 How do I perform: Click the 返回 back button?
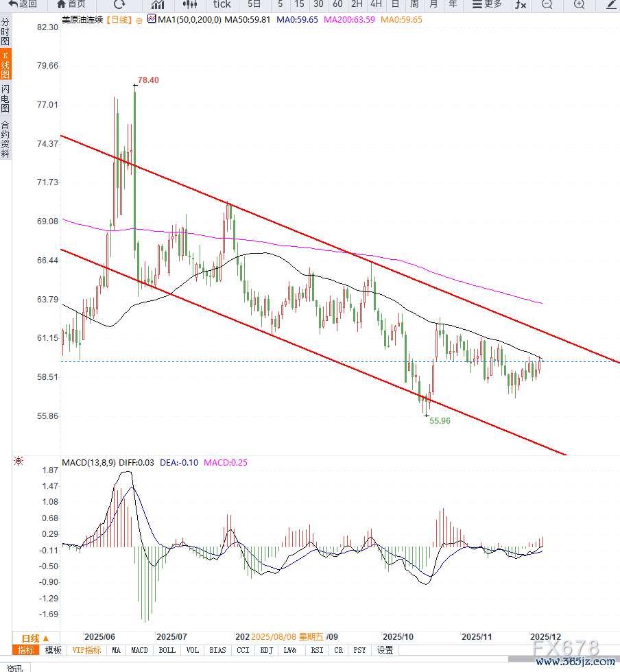(23, 5)
